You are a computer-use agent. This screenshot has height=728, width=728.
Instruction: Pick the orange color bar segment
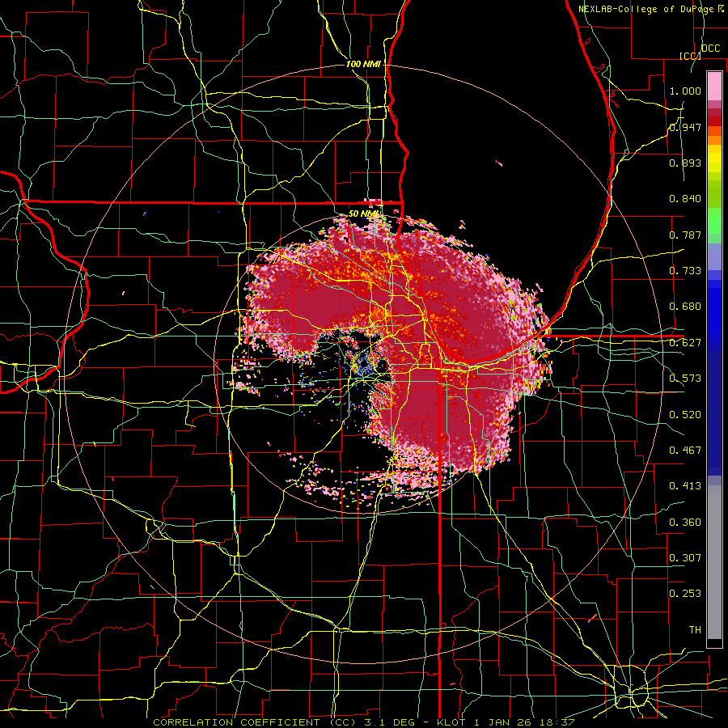pos(714,140)
